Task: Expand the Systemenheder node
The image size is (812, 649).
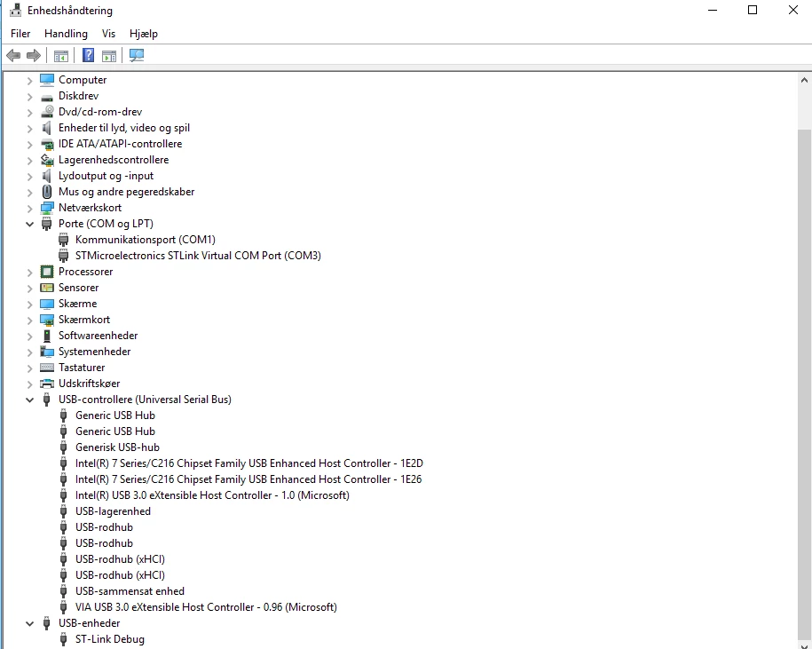Action: pyautogui.click(x=29, y=352)
